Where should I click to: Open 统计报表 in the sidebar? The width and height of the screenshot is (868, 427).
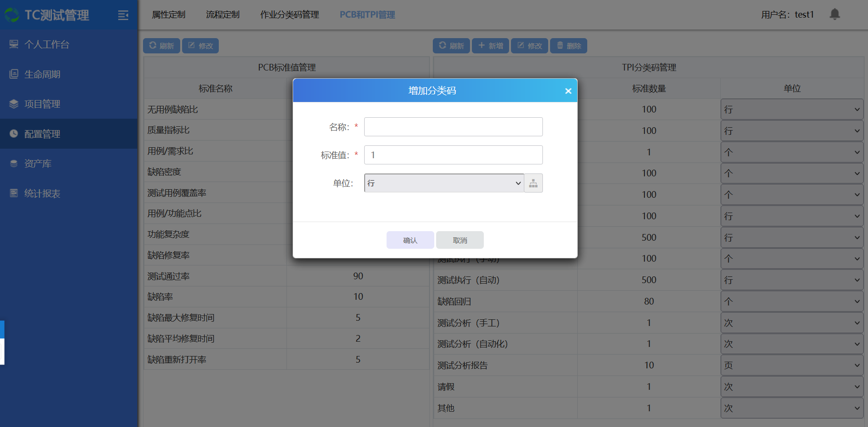point(42,193)
